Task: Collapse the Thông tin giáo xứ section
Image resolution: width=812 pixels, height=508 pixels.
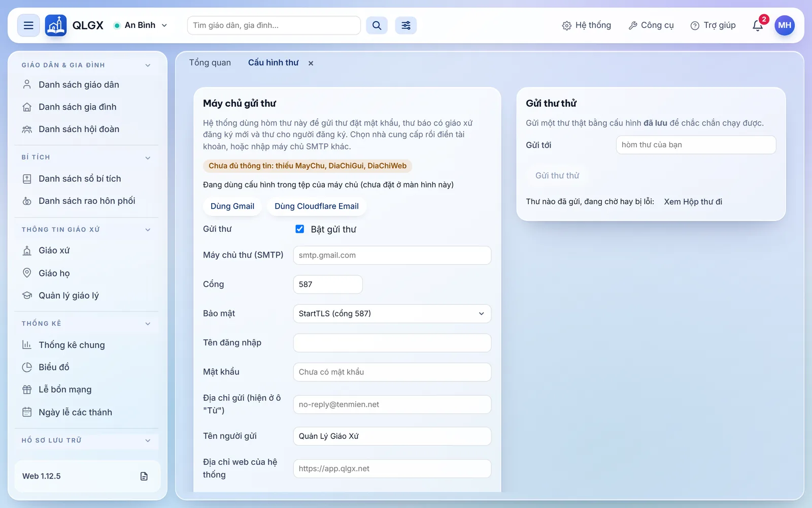Action: pos(148,230)
